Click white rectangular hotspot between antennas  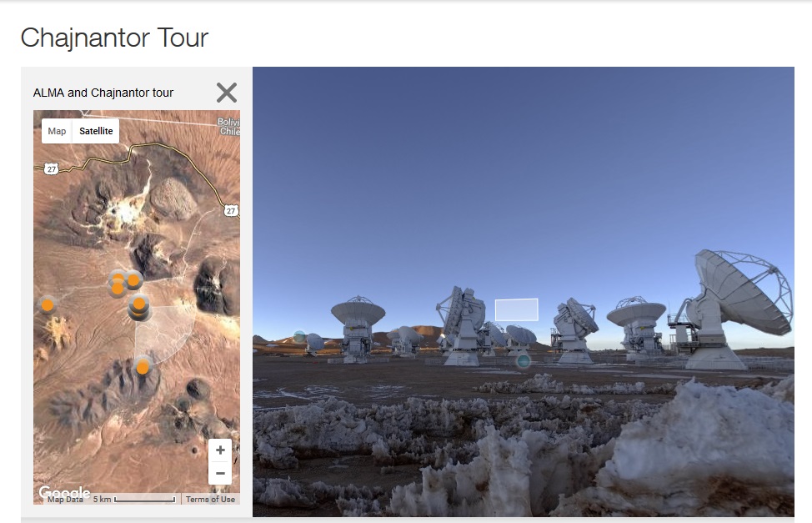click(x=516, y=309)
